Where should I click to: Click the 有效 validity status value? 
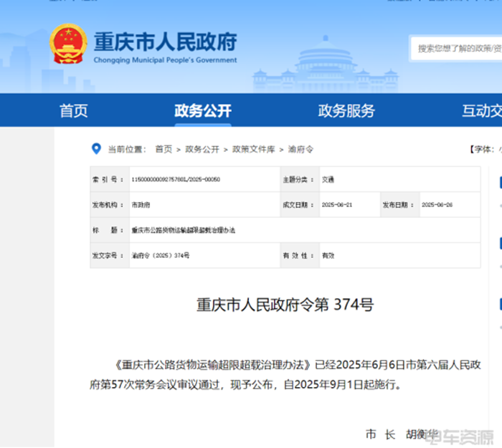[328, 255]
